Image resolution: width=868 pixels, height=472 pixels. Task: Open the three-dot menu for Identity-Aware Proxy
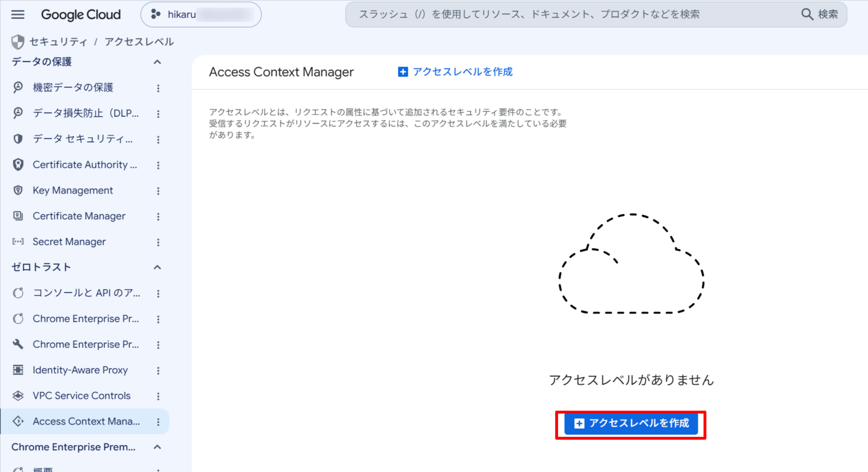click(x=158, y=370)
